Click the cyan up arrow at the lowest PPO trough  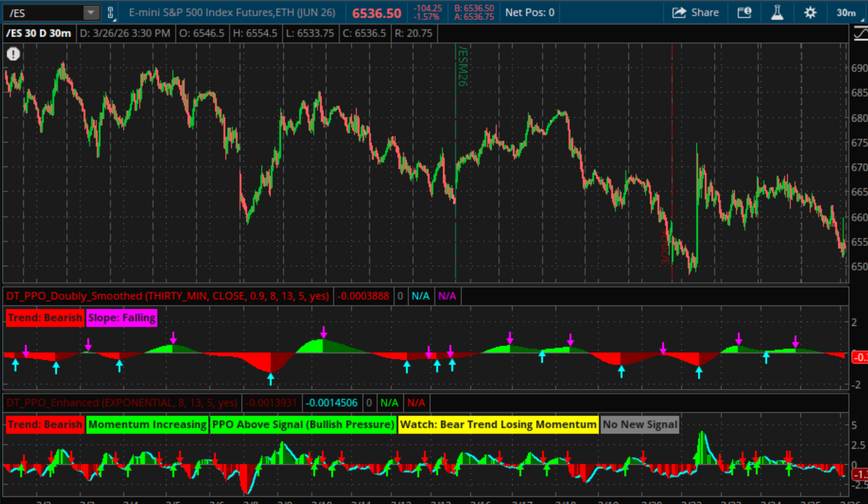point(270,379)
